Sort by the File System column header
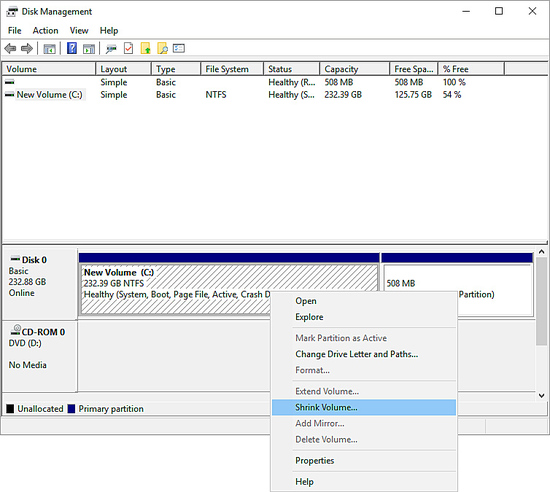Screen dimensions: 550x492 232,69
